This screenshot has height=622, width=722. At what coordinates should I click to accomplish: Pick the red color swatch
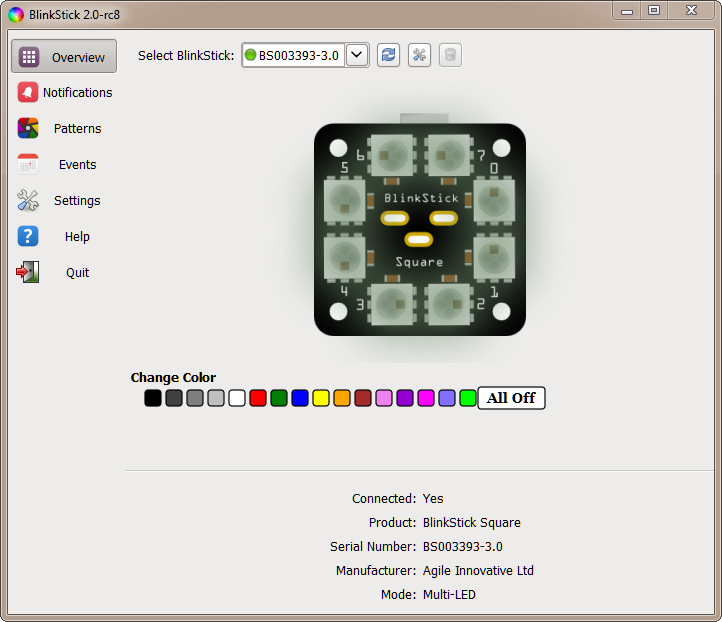coord(258,398)
